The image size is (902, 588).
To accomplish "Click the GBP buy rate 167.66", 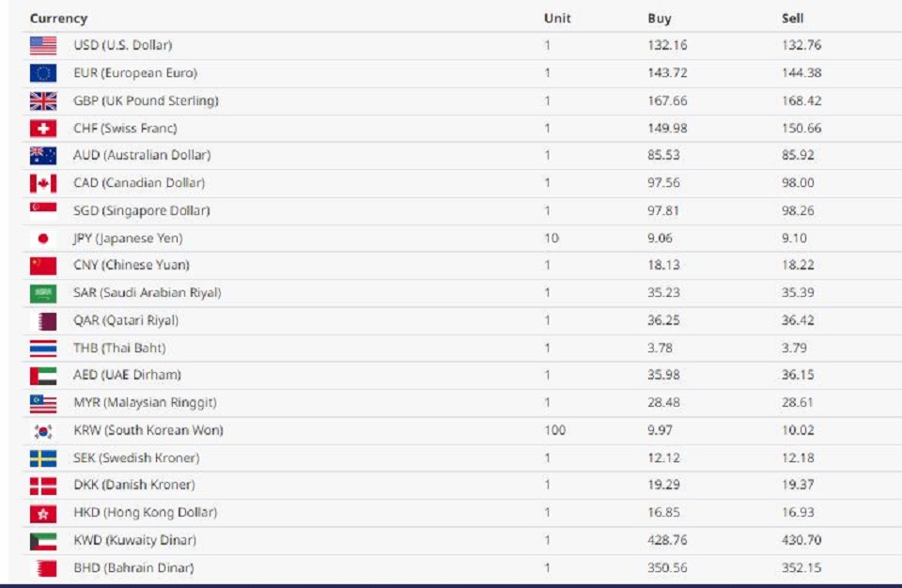I will tap(667, 101).
